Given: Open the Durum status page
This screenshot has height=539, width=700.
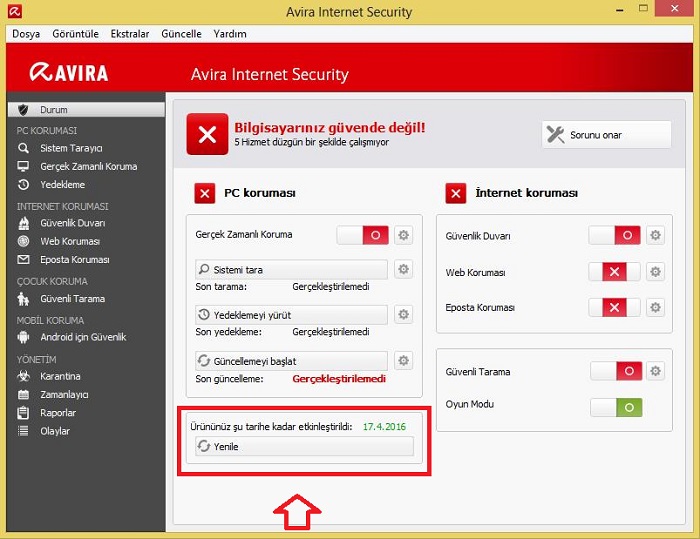Looking at the screenshot, I should point(86,109).
